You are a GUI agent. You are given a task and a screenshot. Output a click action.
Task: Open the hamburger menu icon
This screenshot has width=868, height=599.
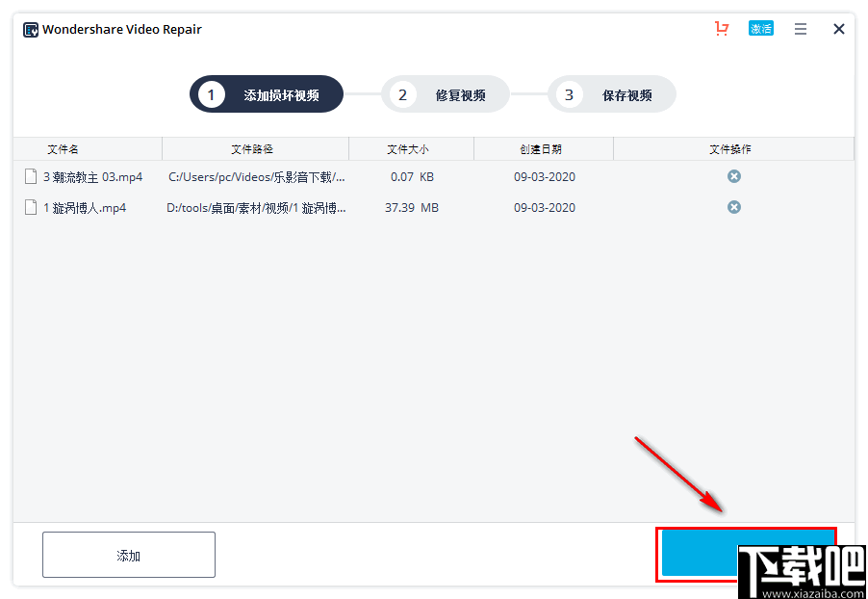(x=801, y=29)
